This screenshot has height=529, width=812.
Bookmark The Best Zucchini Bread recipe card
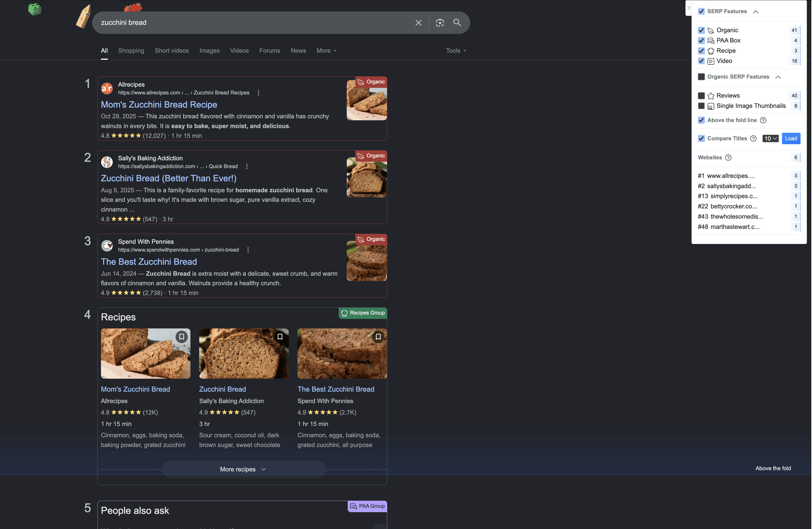pos(378,337)
